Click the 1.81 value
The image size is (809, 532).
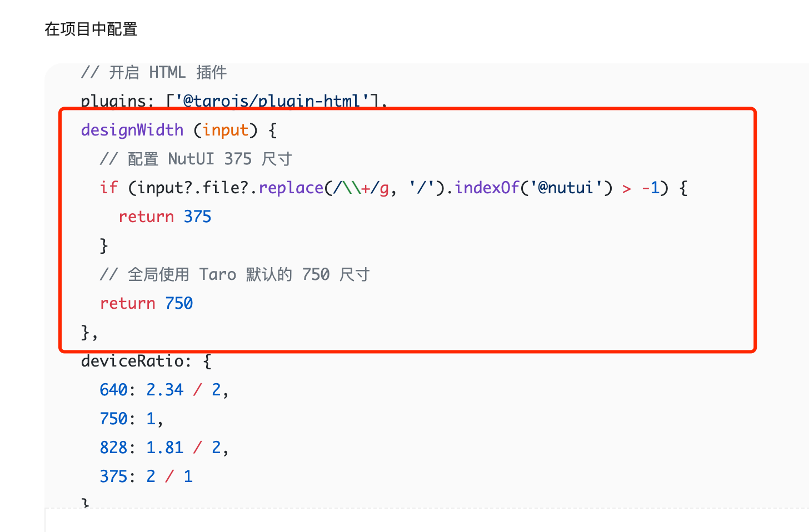pos(165,448)
